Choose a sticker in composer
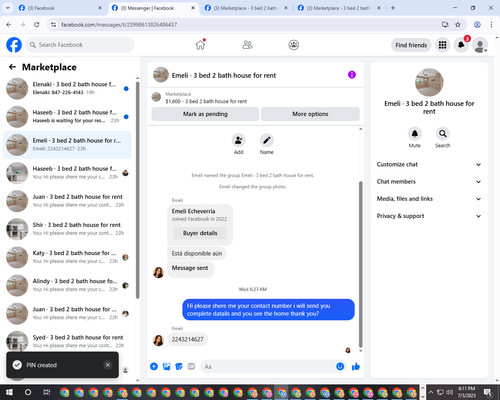 (179, 367)
